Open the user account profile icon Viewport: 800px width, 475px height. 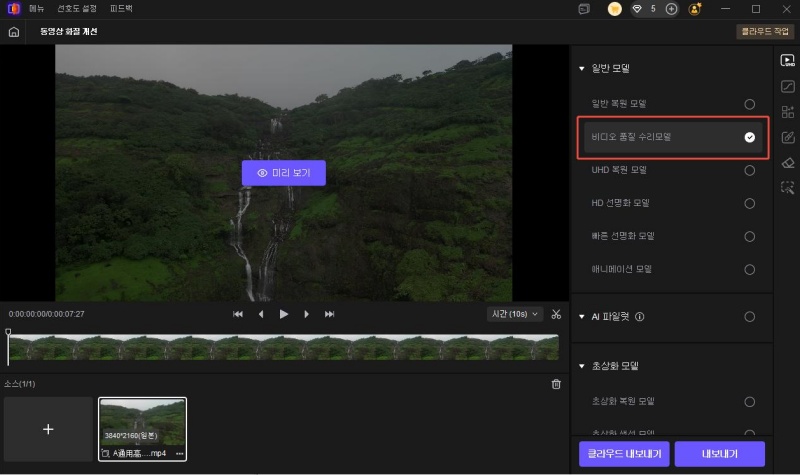click(x=694, y=9)
